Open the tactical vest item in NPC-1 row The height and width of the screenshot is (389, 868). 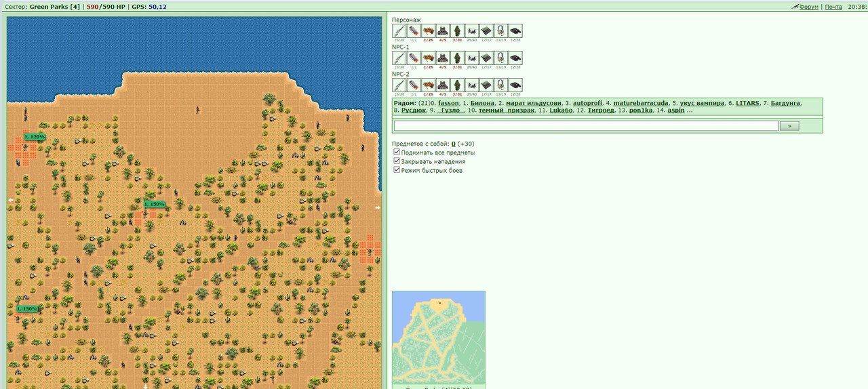[x=443, y=58]
